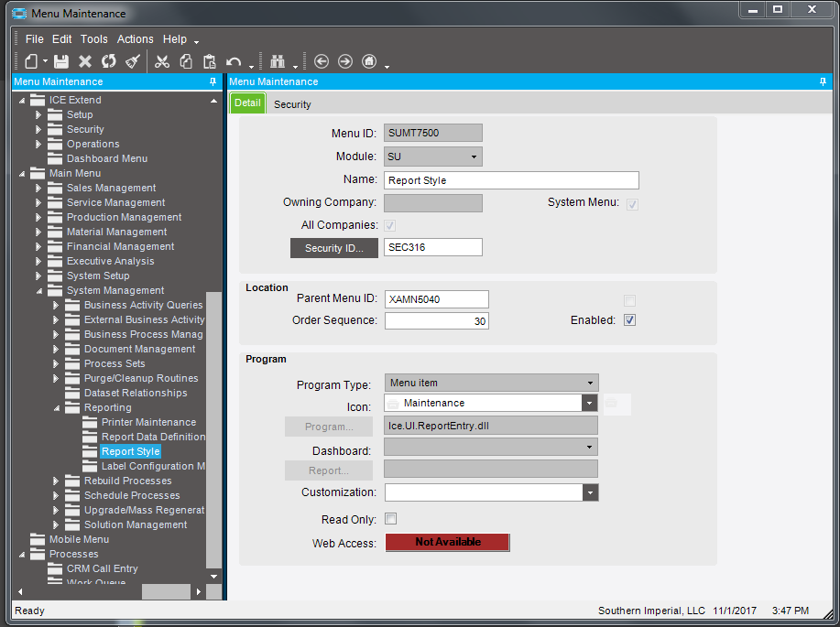Pin the right Menu Maintenance detail panel
The width and height of the screenshot is (840, 627).
coord(823,81)
